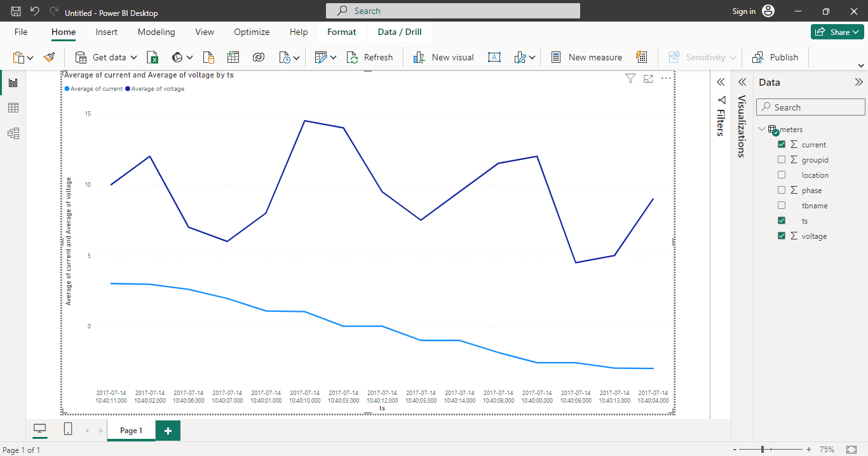Switch to Table view in sidebar
This screenshot has width=868, height=456.
point(13,108)
